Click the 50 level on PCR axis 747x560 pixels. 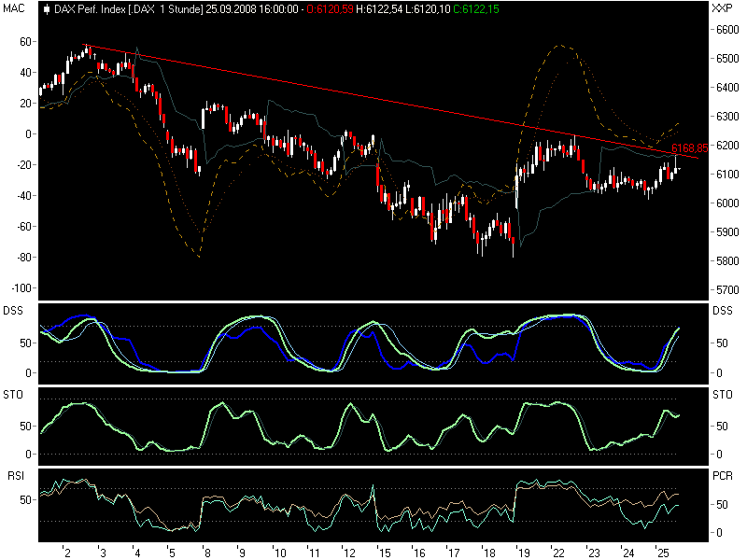722,504
